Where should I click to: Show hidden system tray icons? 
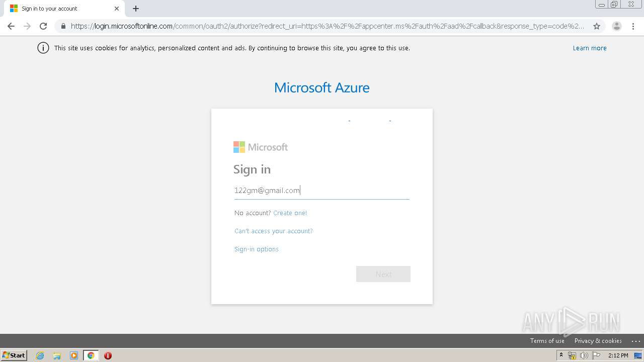click(561, 355)
